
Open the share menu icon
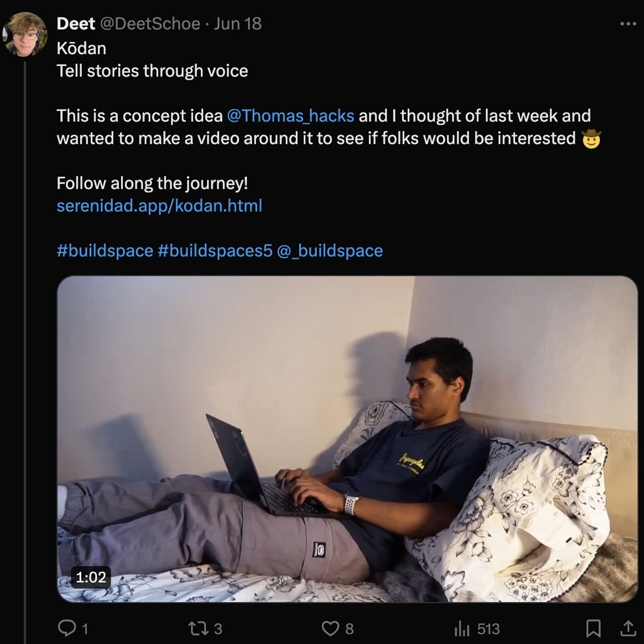click(628, 628)
